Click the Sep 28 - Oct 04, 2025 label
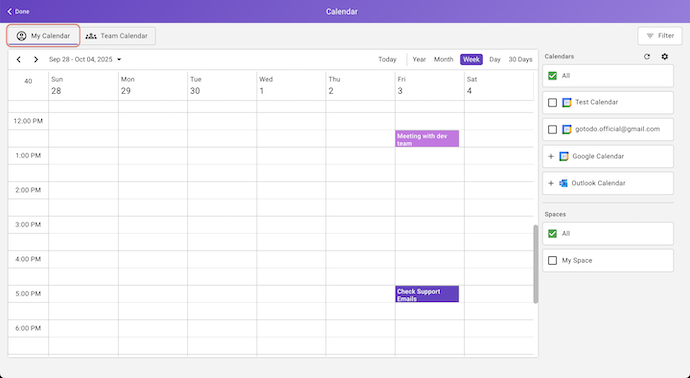 tap(81, 59)
